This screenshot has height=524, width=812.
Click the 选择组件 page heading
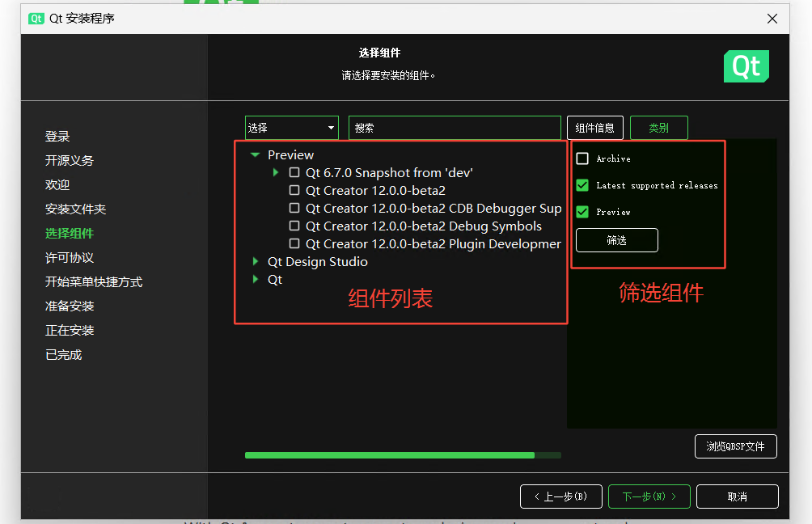click(x=379, y=53)
